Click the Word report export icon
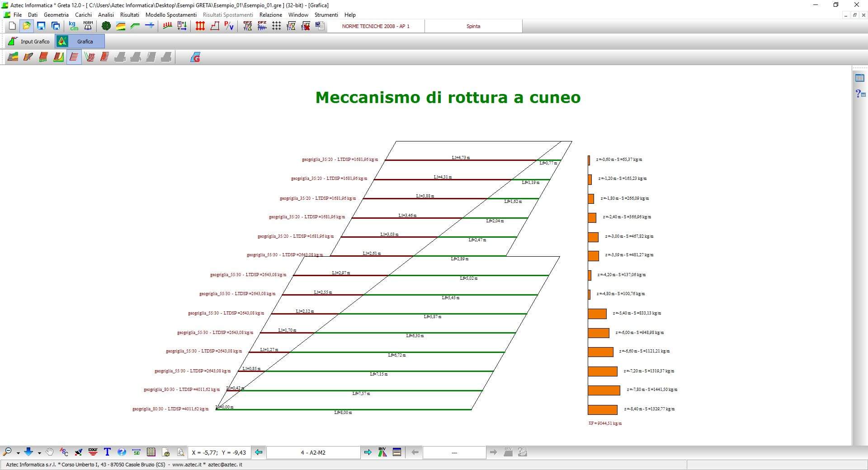Image resolution: width=868 pixels, height=470 pixels. coord(320,26)
